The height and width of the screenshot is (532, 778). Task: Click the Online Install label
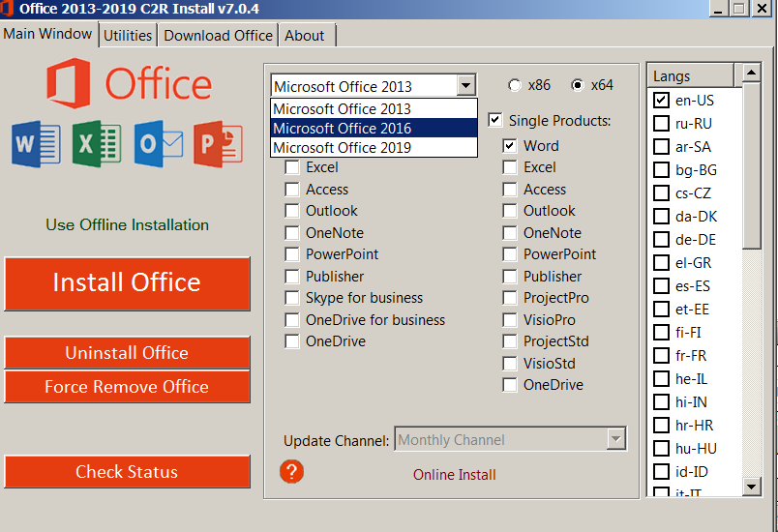[454, 475]
